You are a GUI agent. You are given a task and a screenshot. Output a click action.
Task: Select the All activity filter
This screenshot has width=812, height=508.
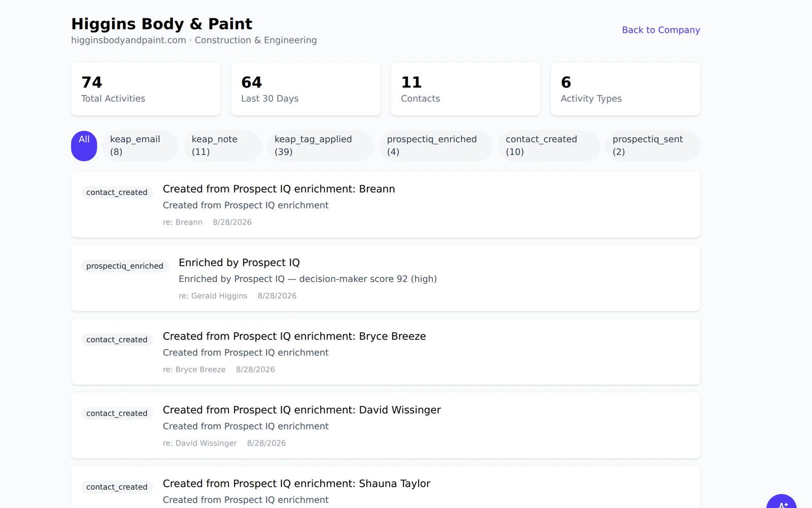(x=84, y=146)
